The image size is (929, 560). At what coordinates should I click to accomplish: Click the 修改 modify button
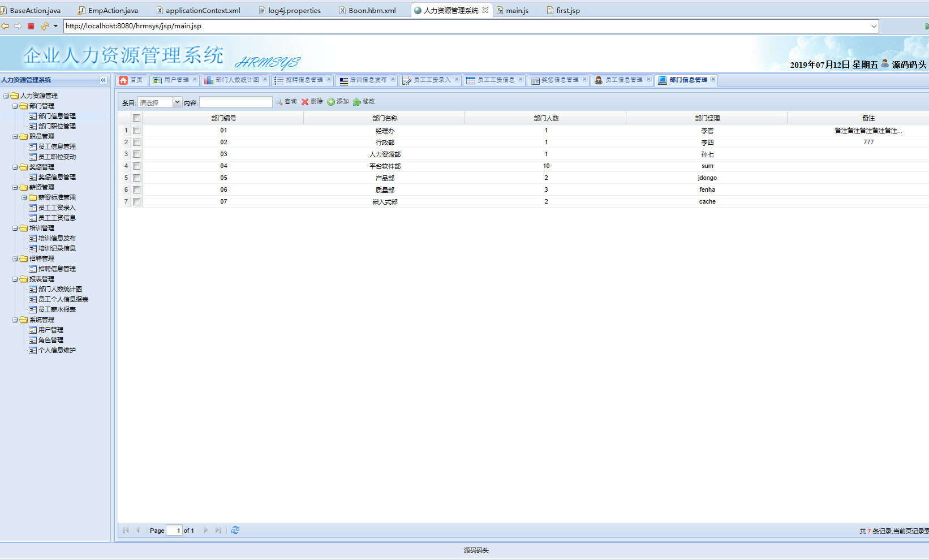[x=364, y=102]
